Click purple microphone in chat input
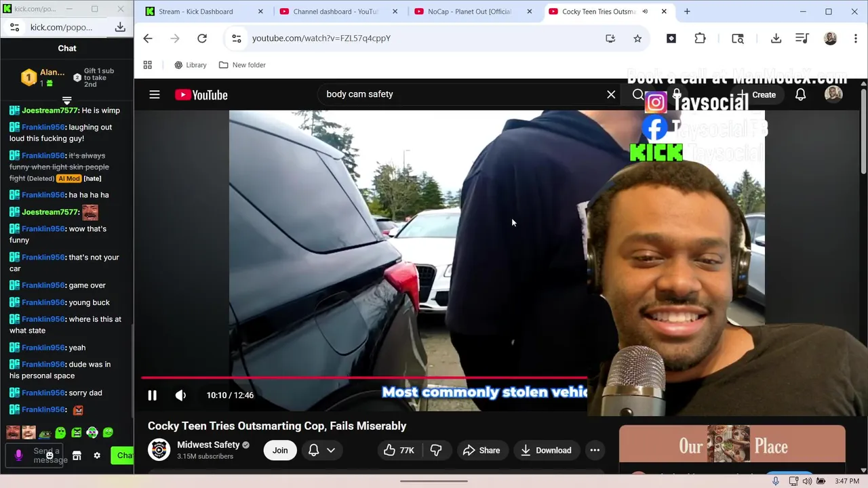Viewport: 868px width, 488px height. point(18,455)
